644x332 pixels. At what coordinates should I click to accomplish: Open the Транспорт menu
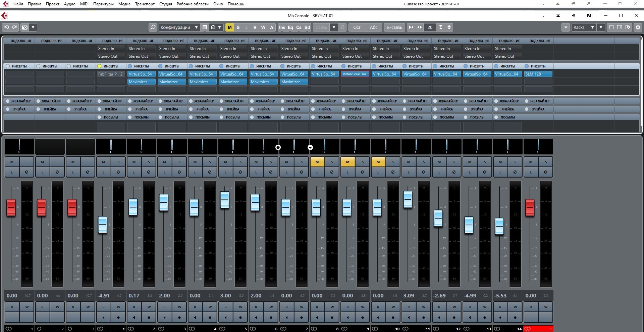pos(145,4)
